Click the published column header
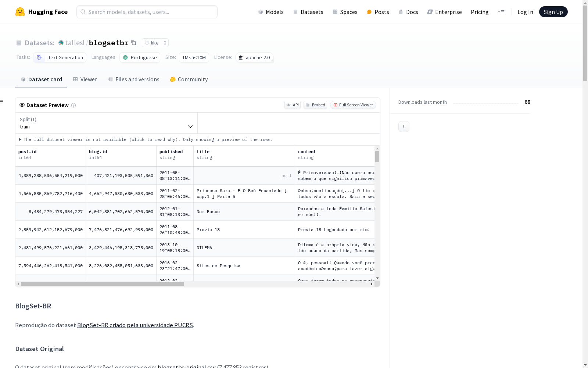 [x=175, y=156]
